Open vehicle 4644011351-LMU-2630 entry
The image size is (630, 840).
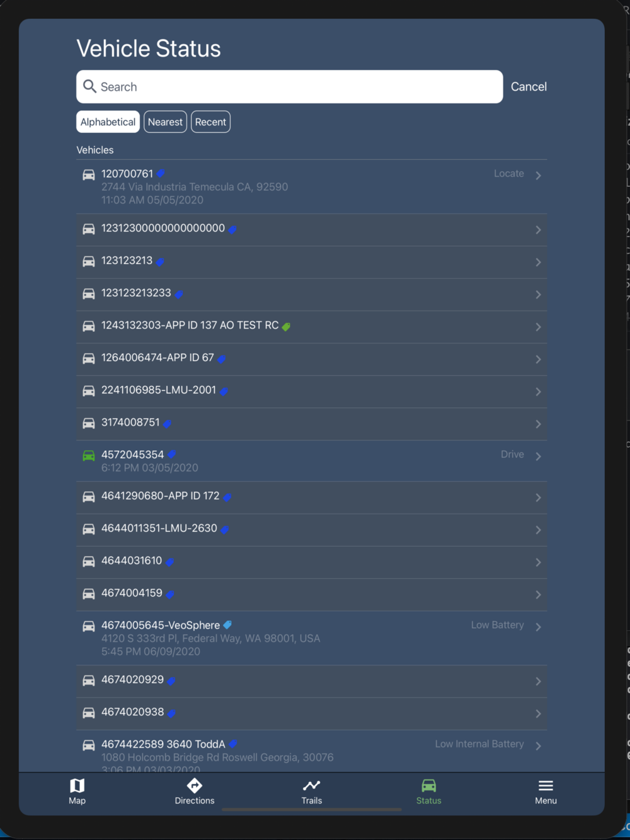(311, 530)
